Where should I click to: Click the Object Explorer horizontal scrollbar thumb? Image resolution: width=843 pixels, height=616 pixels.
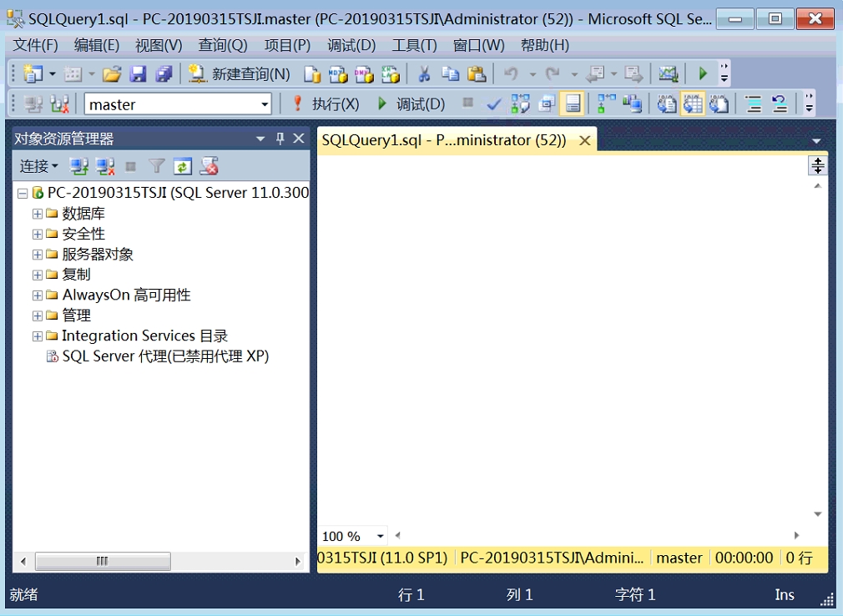(x=103, y=562)
